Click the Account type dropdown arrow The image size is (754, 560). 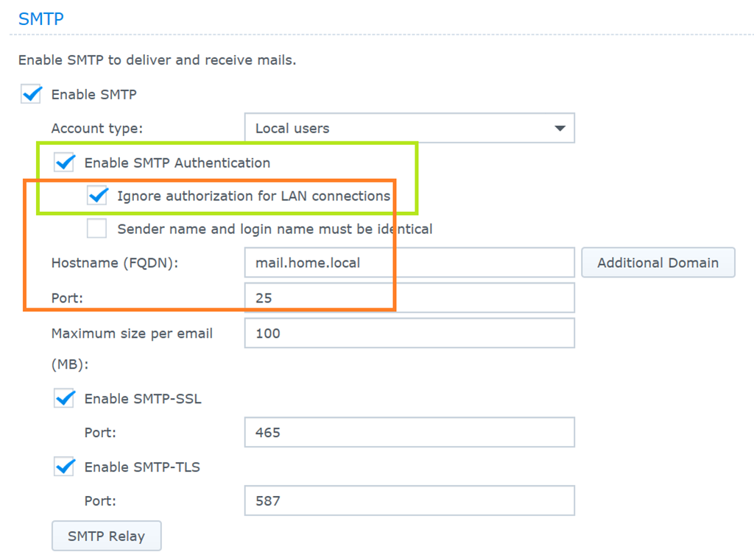pos(560,128)
